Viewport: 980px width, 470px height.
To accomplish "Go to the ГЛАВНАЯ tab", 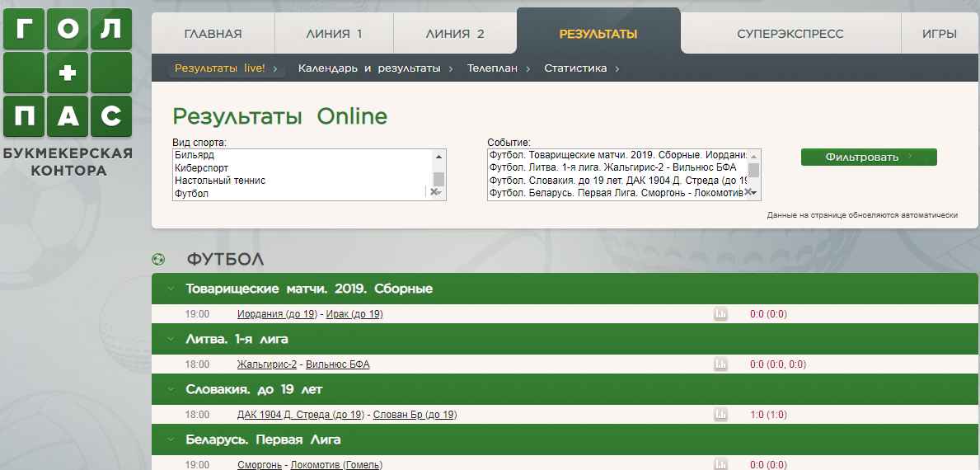I will 213,34.
